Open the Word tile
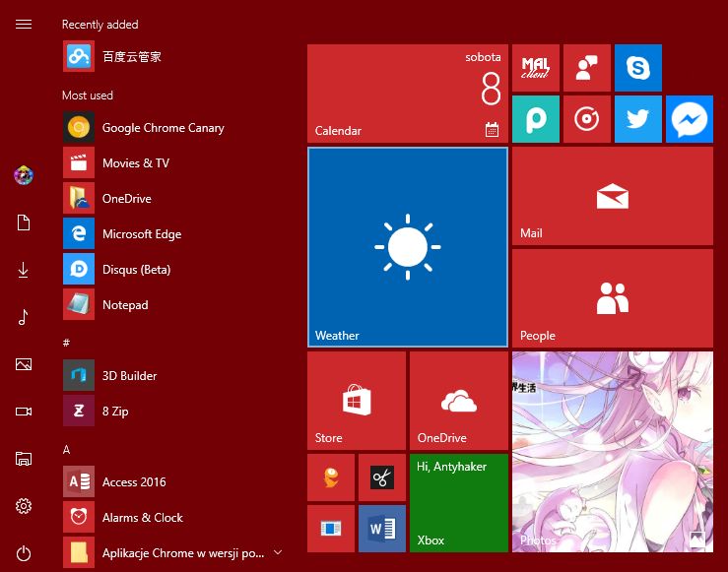 (x=382, y=529)
